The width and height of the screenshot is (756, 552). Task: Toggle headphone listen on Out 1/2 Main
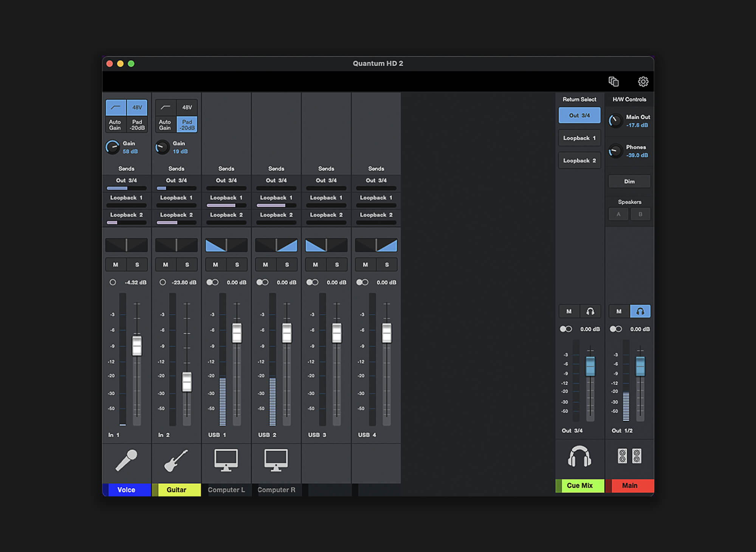(640, 312)
